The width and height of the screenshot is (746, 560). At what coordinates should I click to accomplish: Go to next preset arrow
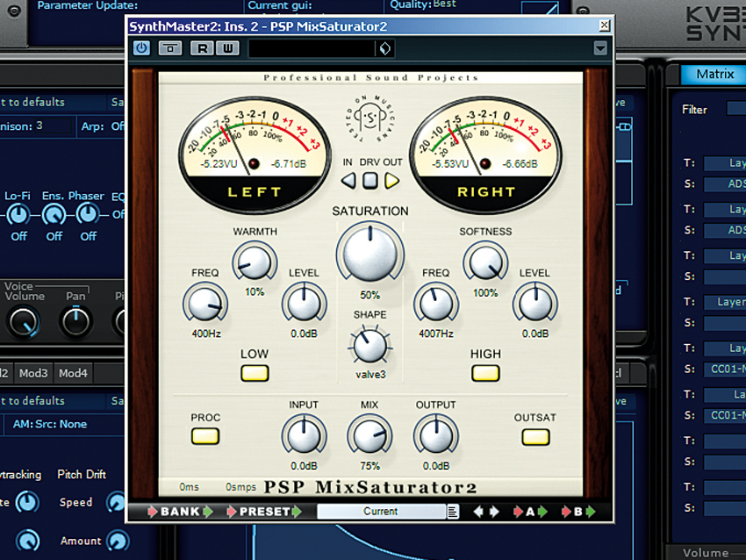(494, 512)
